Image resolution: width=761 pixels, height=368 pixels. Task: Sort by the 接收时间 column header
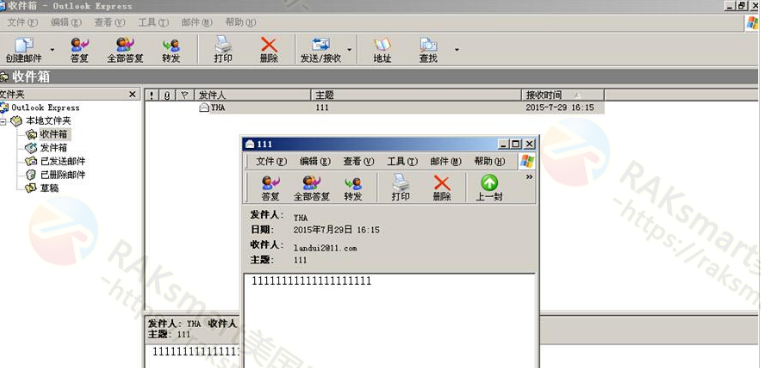tap(562, 95)
